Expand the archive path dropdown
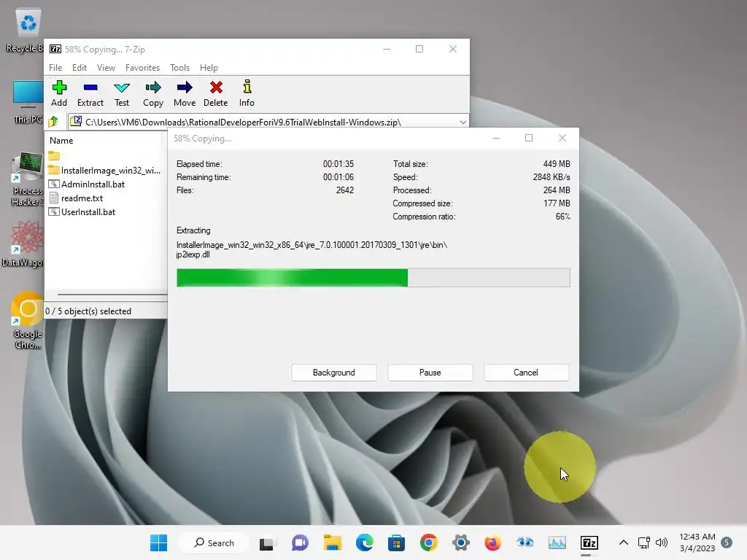The height and width of the screenshot is (560, 747). click(462, 122)
